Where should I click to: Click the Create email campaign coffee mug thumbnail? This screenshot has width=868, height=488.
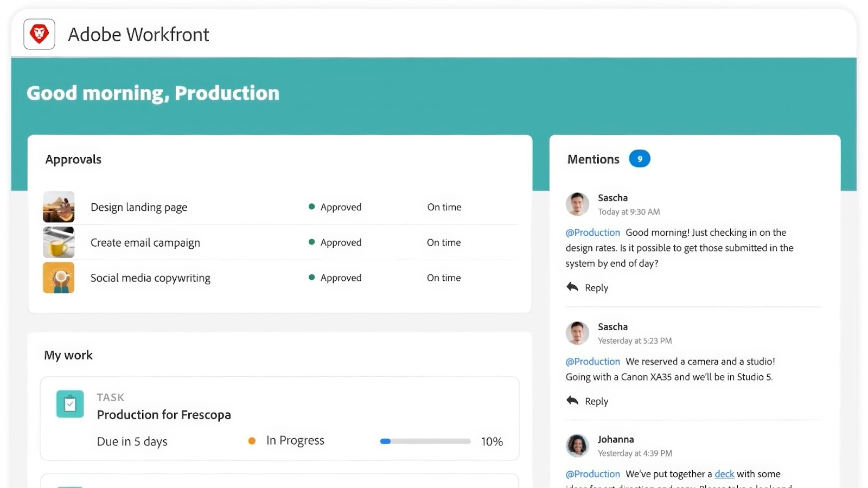pyautogui.click(x=58, y=242)
